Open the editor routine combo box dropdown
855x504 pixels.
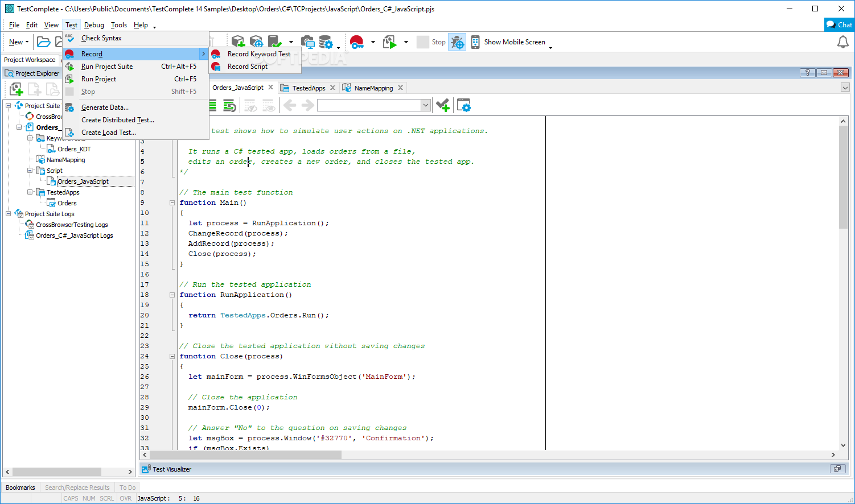pos(425,105)
